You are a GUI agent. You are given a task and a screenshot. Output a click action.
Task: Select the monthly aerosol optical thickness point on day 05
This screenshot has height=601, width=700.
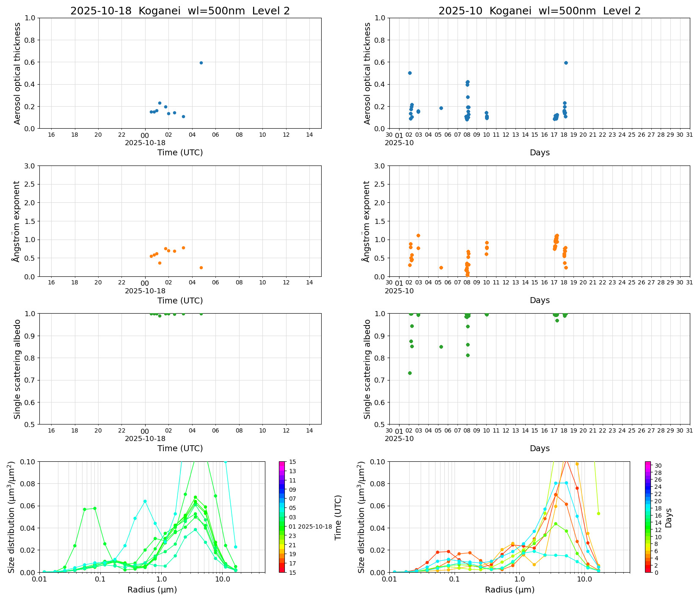[x=441, y=108]
